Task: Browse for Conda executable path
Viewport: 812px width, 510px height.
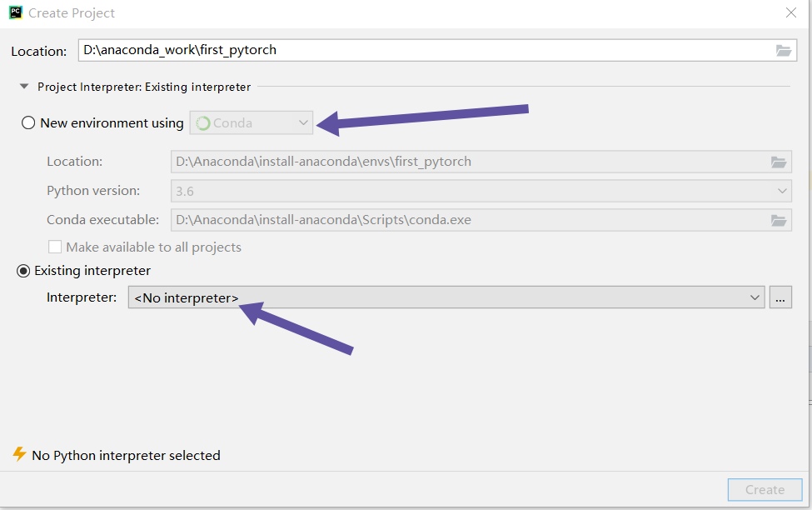Action: coord(779,220)
